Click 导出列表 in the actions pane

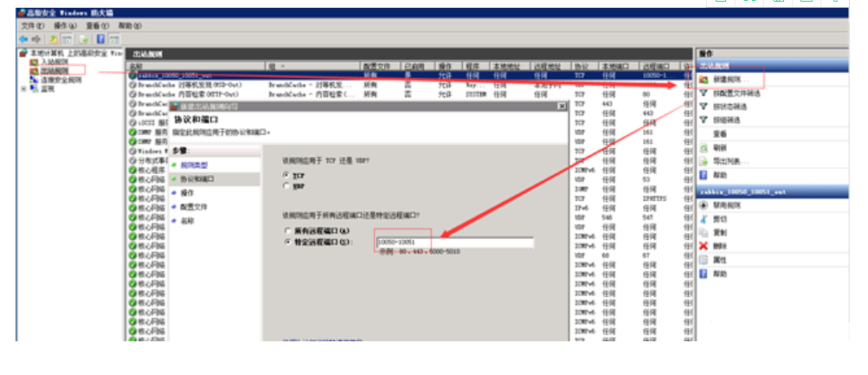(730, 162)
